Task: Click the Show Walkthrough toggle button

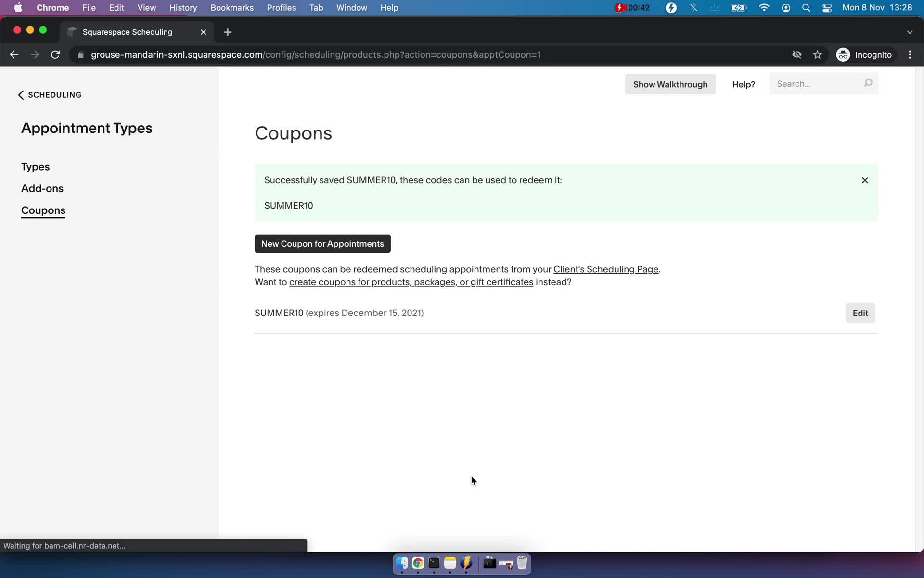Action: [670, 84]
